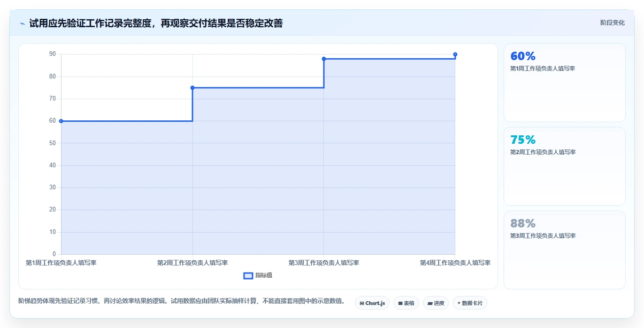
Task: Click the footer note starting 阶梯趋势体现
Action: (182, 301)
